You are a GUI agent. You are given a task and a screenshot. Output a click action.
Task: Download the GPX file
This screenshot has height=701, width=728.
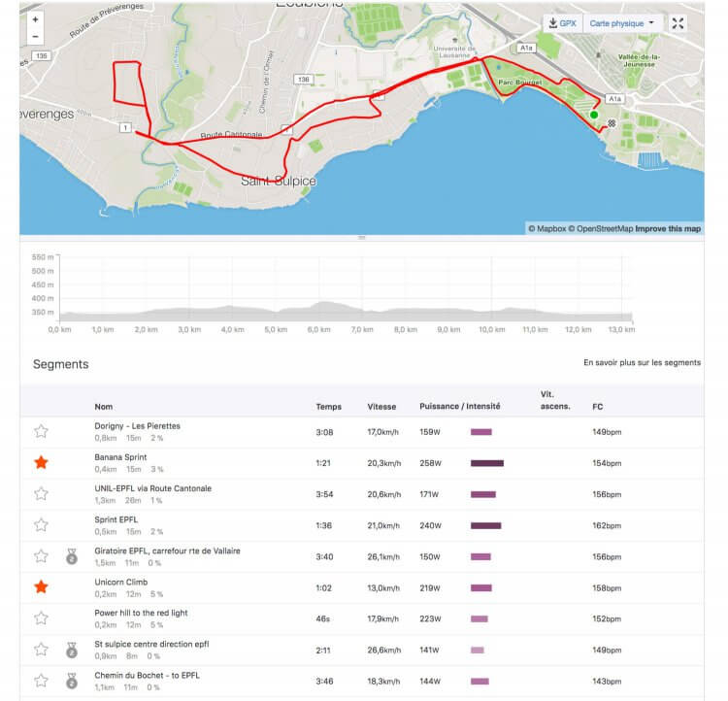point(563,22)
